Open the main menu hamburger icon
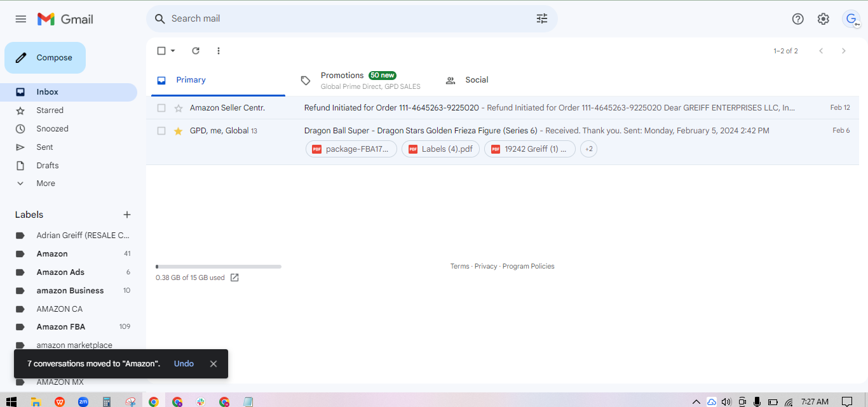 21,19
